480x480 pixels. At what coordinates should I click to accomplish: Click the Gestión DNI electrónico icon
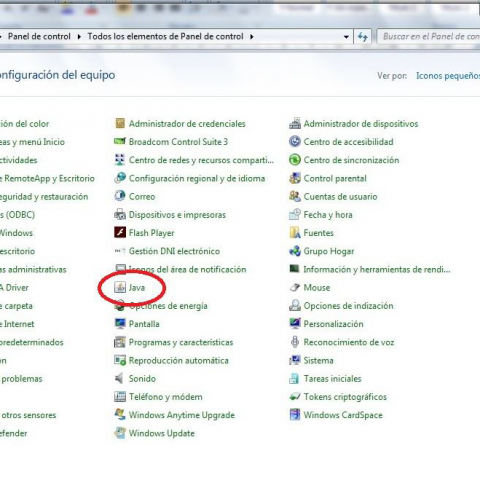pyautogui.click(x=120, y=251)
